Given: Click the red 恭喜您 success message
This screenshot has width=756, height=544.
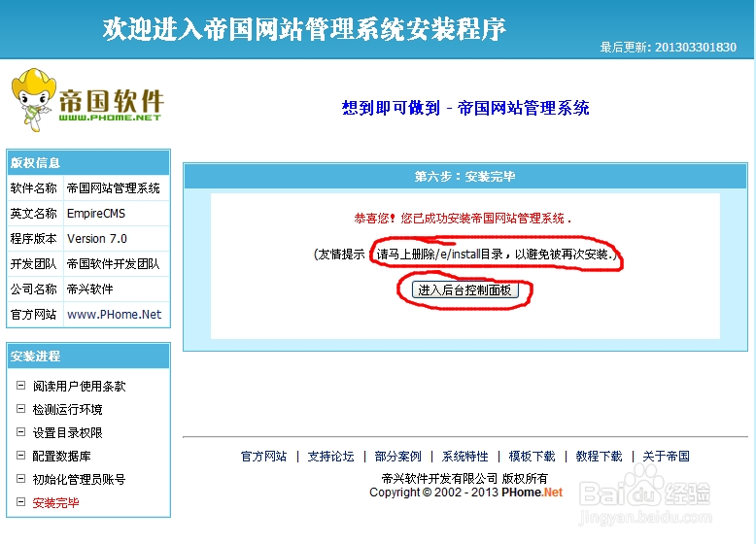Looking at the screenshot, I should tap(463, 219).
